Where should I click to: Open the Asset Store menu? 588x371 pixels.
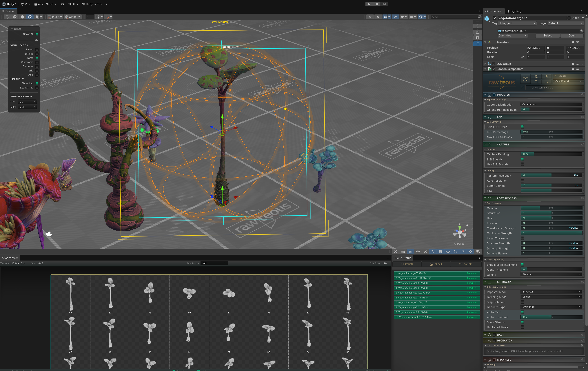point(45,4)
